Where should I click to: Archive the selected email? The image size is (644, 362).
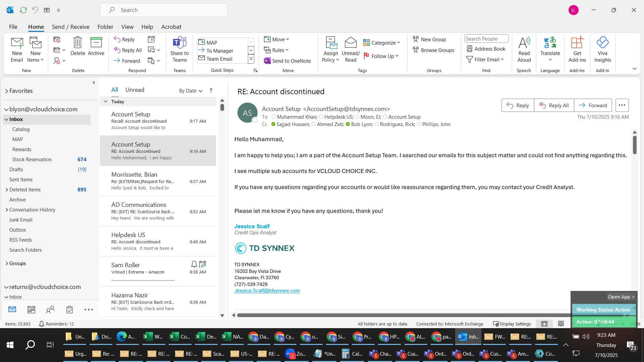[96, 46]
